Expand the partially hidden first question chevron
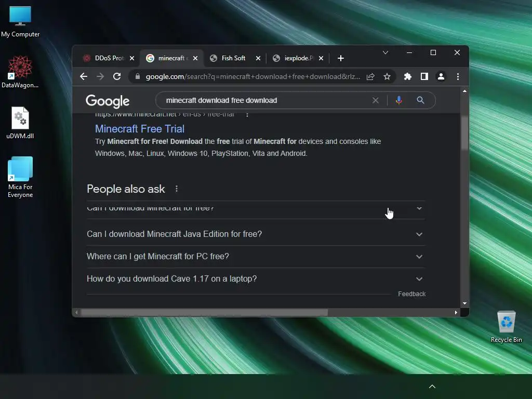The image size is (532, 399). click(419, 208)
